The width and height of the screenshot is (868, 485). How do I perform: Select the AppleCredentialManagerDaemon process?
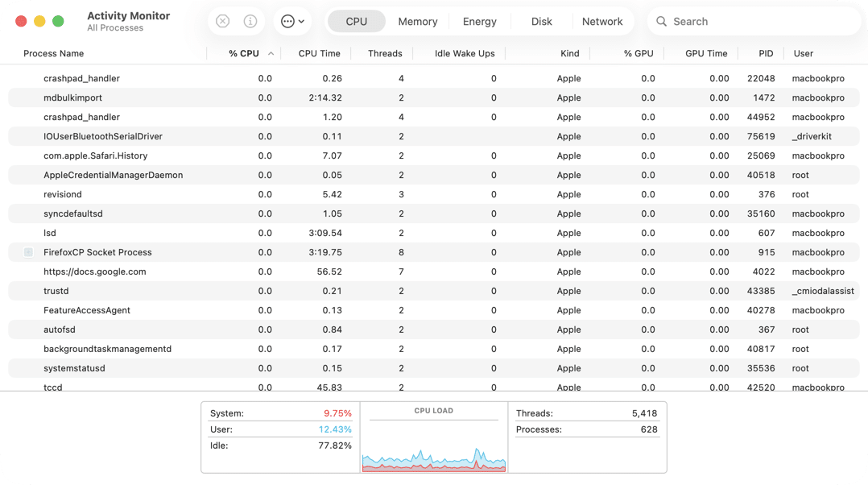pos(434,176)
